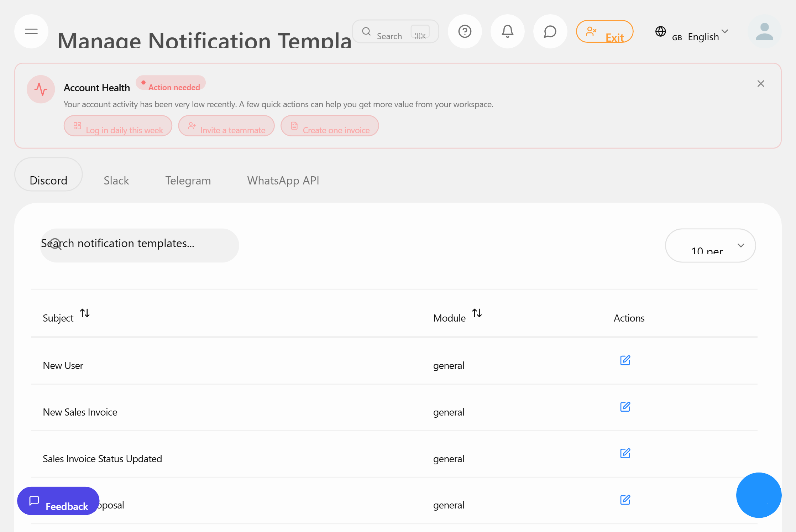Edit the Sales Invoice Status Updated template
This screenshot has width=796, height=532.
point(625,453)
